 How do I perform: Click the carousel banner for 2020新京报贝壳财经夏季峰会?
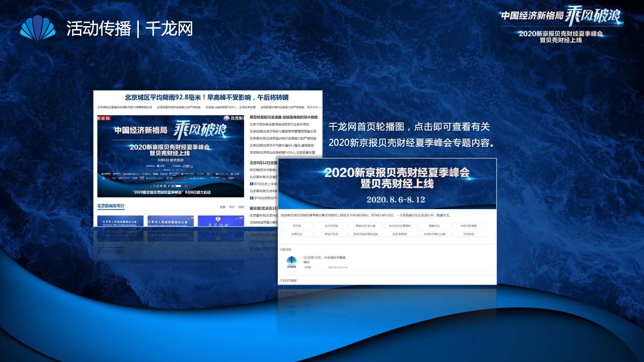tap(171, 156)
